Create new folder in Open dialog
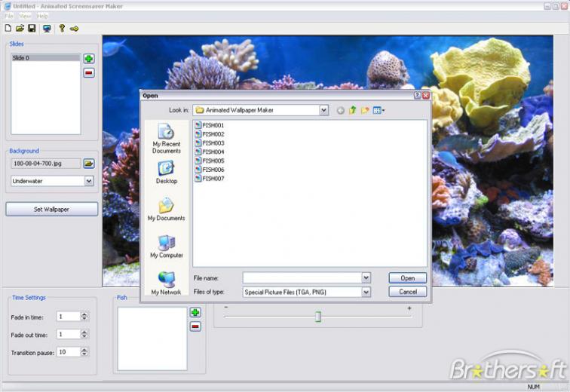Viewport: 570px width, 392px height. coord(365,110)
